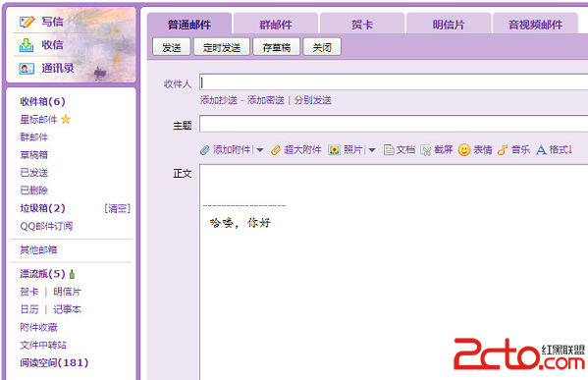Click the green bottle icon beside 漂流瓶
The width and height of the screenshot is (588, 380).
(72, 274)
